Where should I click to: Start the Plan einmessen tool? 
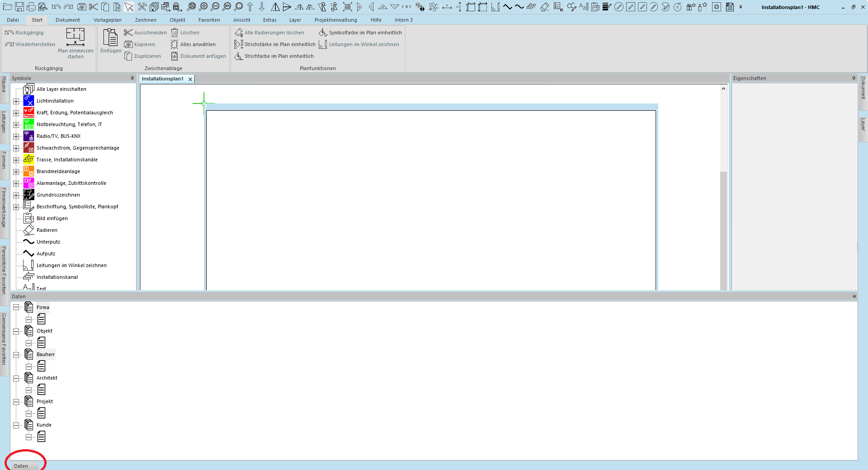click(75, 43)
